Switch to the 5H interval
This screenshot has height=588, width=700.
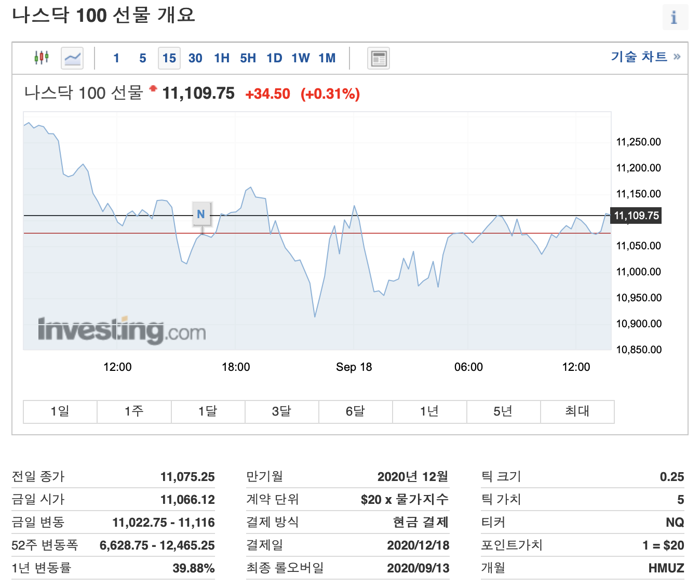248,58
